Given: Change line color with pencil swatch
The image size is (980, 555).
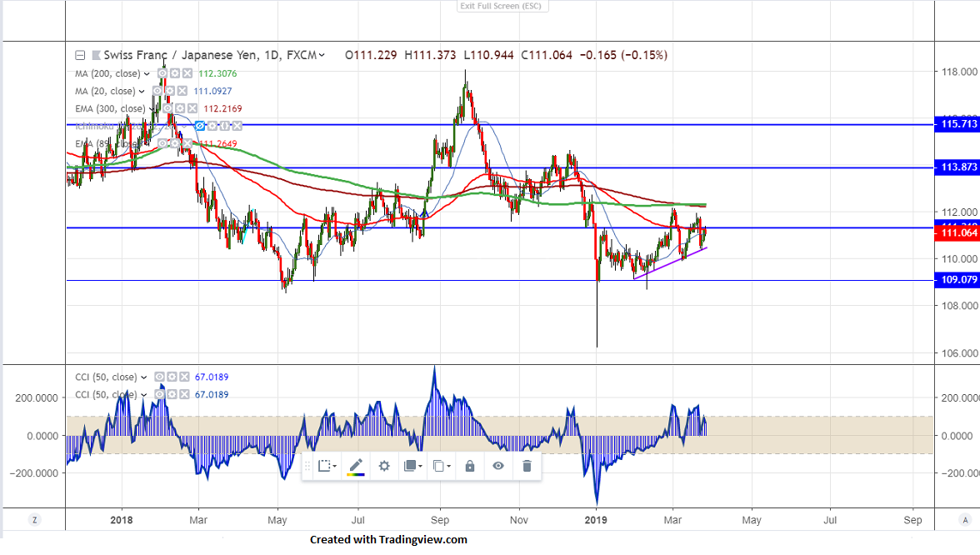Looking at the screenshot, I should 356,466.
